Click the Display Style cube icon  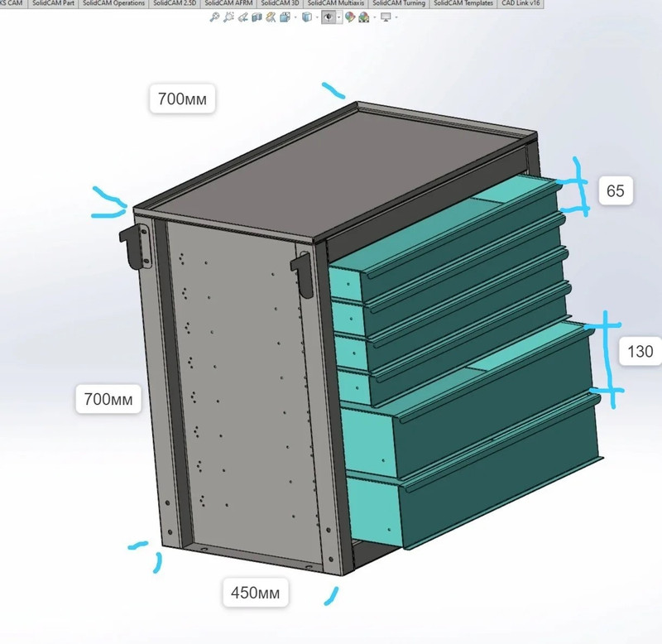pos(306,17)
